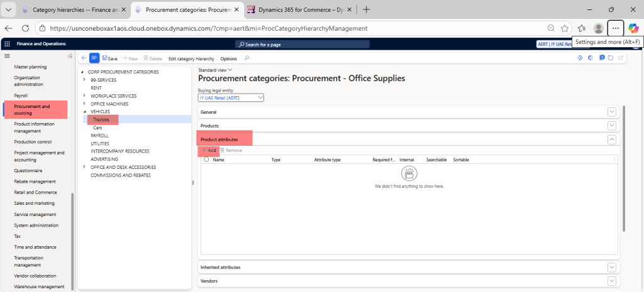Switch to Dynamics 365 for Commerce tab
644x292 pixels.
tap(296, 9)
